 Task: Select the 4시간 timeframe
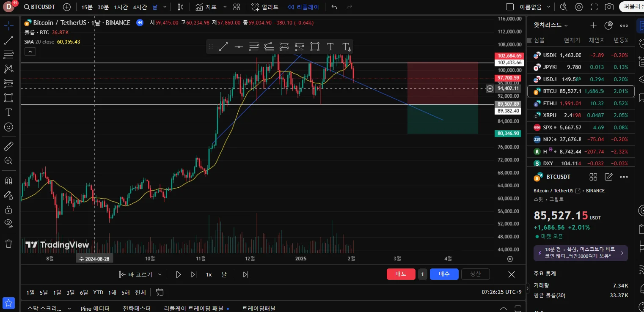(x=140, y=7)
